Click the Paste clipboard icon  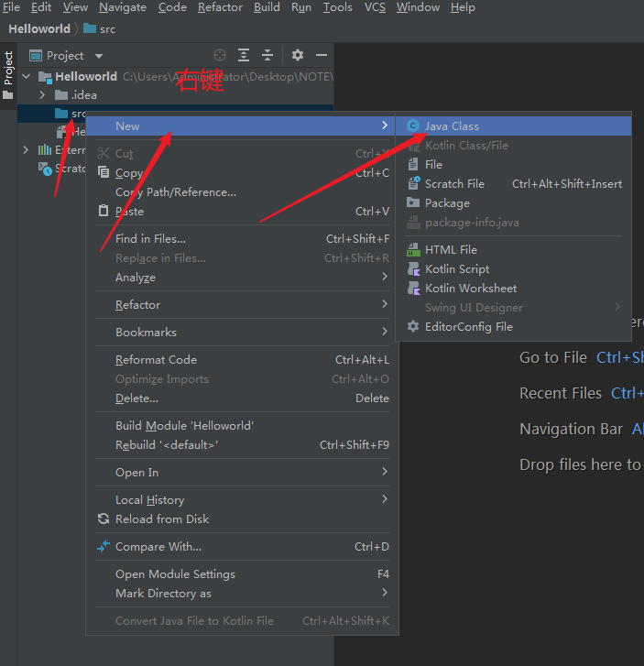pos(104,211)
